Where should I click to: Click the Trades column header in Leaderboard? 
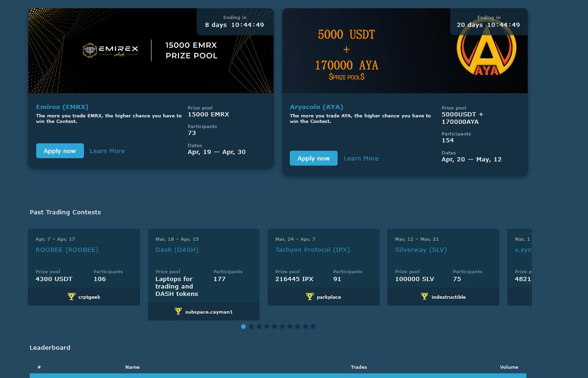(x=358, y=367)
